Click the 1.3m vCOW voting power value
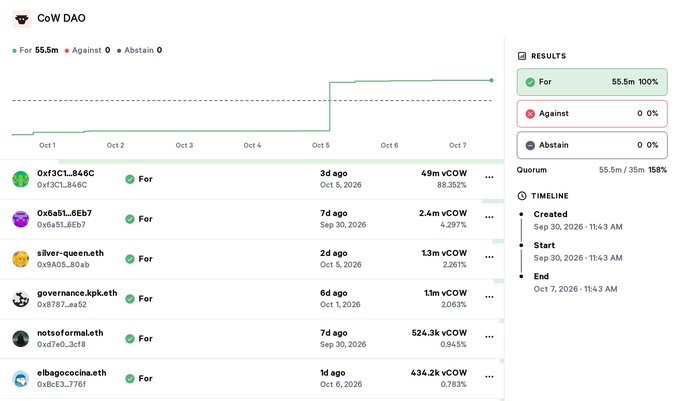Viewport: 680px width, 401px height. point(444,253)
